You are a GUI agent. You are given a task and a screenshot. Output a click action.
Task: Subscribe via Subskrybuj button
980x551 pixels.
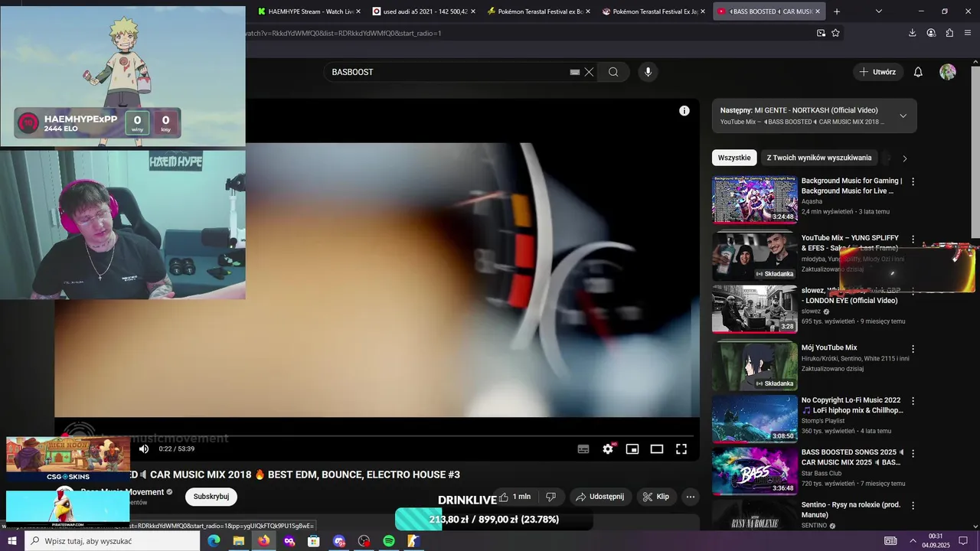point(211,497)
